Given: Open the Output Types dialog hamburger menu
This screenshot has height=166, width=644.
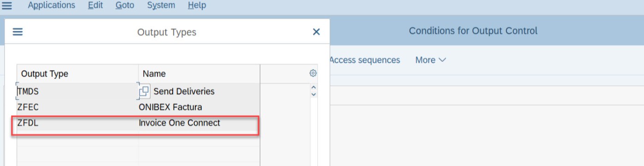Looking at the screenshot, I should tap(18, 32).
